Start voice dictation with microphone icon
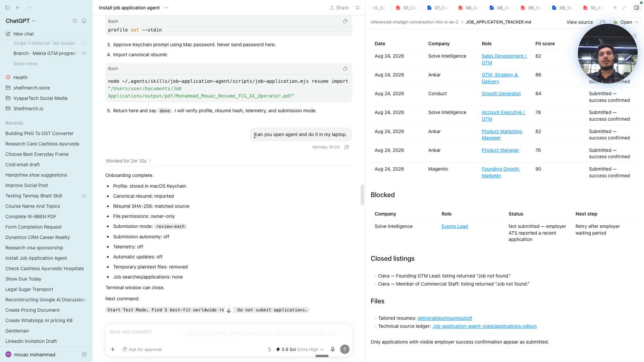The image size is (644, 362). coord(332,350)
